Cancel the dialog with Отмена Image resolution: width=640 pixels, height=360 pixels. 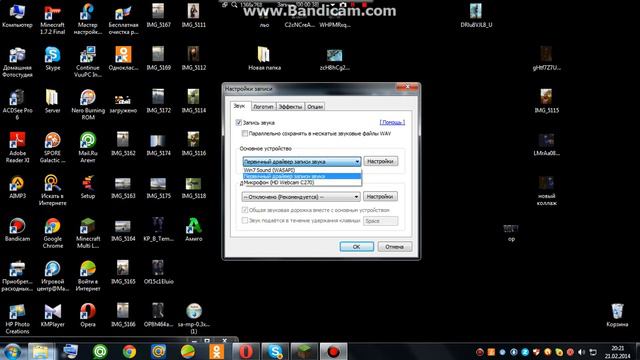point(394,247)
